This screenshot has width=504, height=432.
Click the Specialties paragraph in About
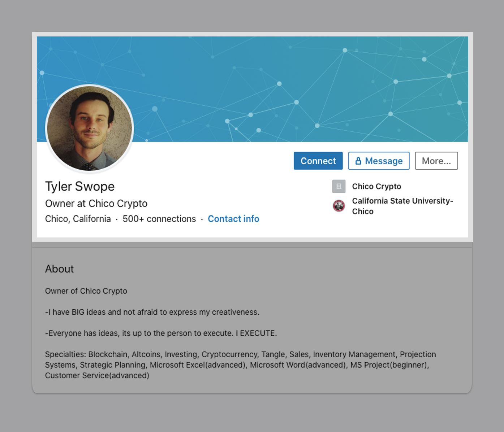[240, 365]
